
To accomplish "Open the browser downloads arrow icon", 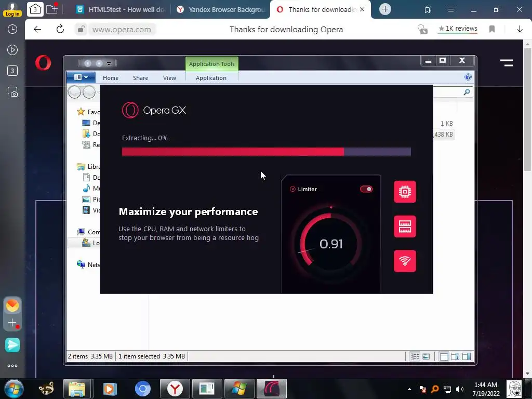I will point(520,30).
